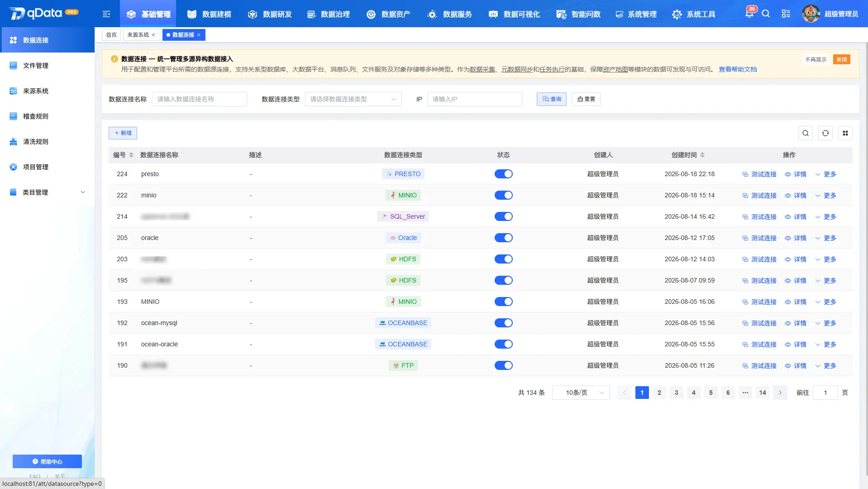Click the 重置 reset button
This screenshot has width=868, height=489.
point(586,99)
